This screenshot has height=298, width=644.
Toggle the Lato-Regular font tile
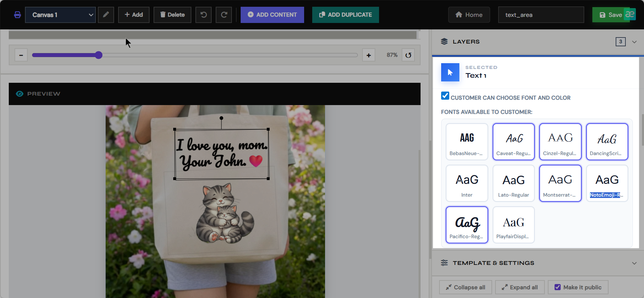click(x=513, y=183)
